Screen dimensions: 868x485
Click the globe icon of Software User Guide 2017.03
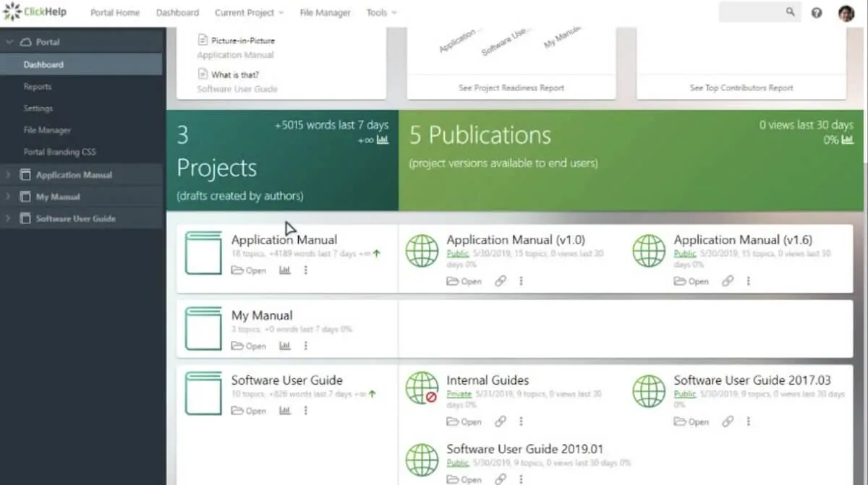[x=649, y=391]
